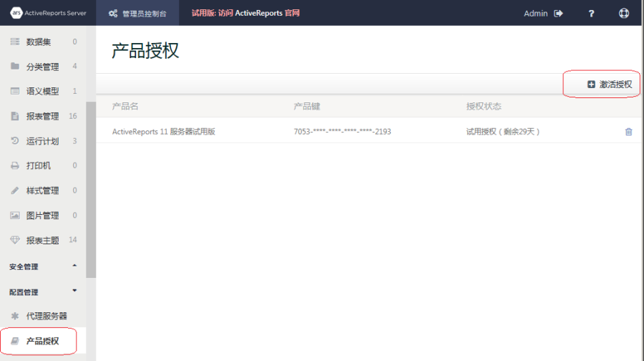Screen dimensions: 644x361
Task: Click the 分类管理 folder icon
Action: tap(15, 66)
